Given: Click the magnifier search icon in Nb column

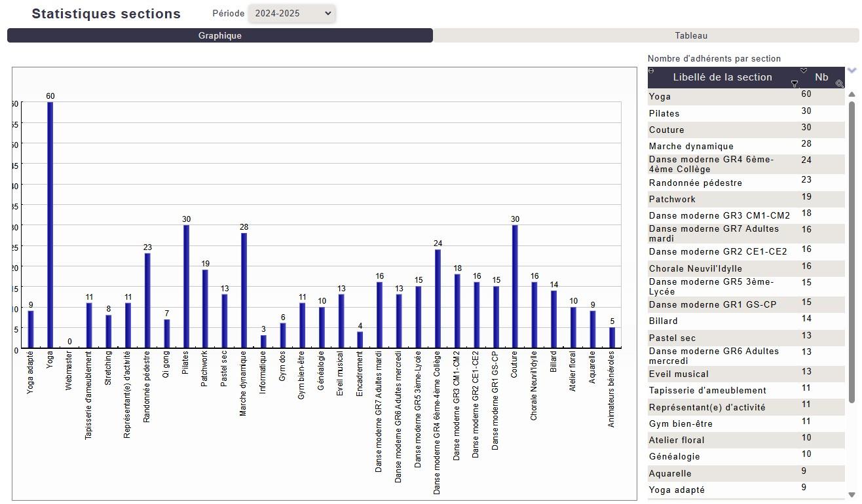Looking at the screenshot, I should pyautogui.click(x=839, y=84).
